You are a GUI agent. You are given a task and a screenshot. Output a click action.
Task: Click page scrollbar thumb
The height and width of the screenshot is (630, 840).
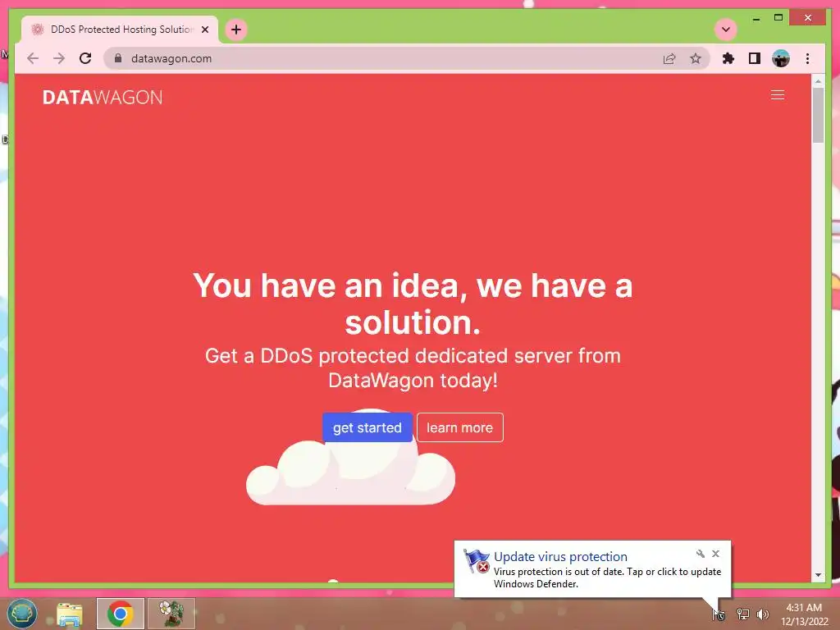tap(818, 115)
